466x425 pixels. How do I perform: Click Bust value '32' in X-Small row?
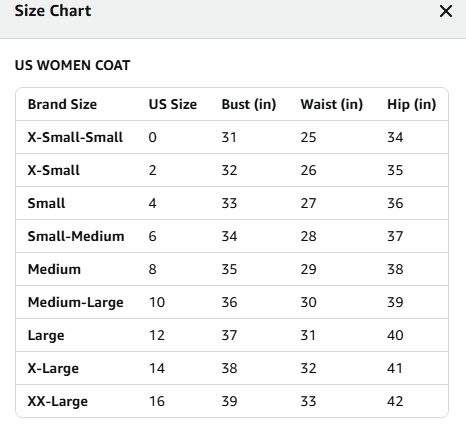point(229,170)
